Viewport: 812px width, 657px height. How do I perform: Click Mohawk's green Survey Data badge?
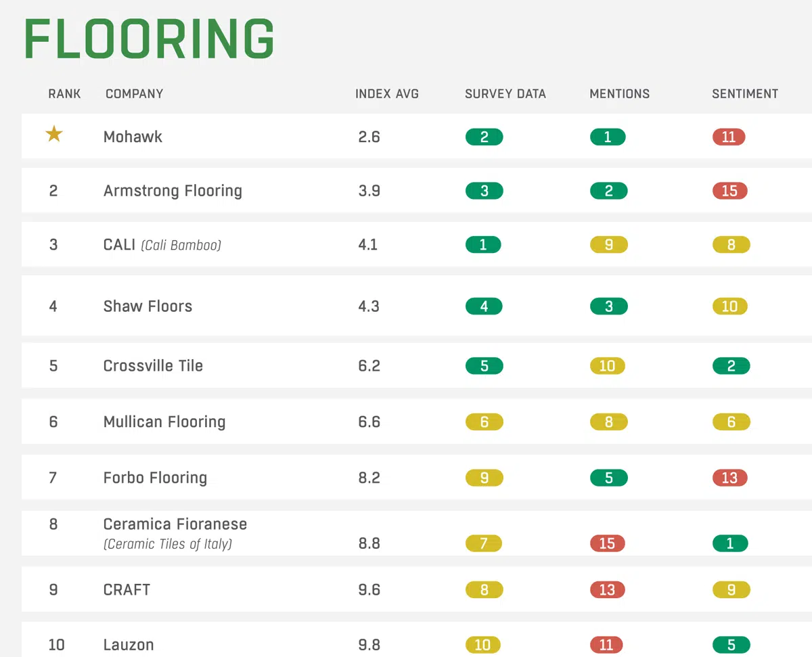point(484,137)
